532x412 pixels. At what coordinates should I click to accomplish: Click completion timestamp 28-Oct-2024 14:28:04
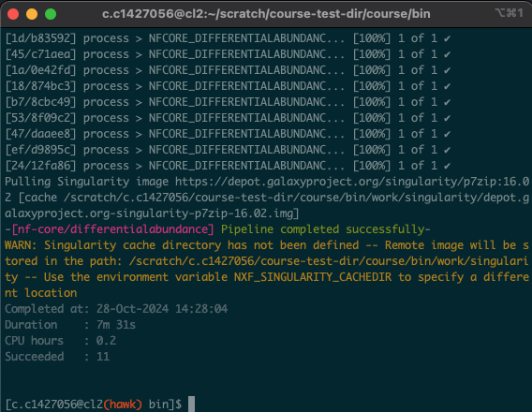pyautogui.click(x=162, y=309)
